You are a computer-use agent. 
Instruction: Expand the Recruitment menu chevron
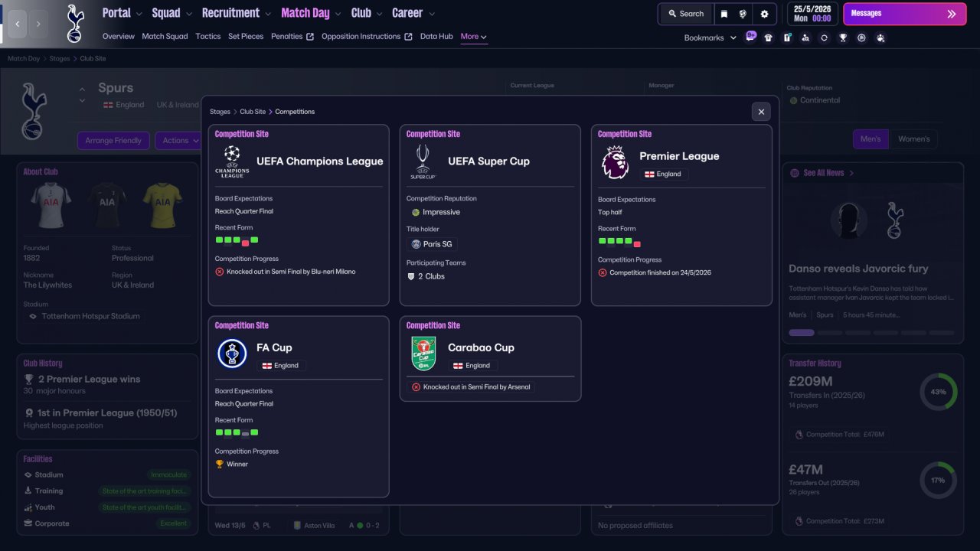267,14
